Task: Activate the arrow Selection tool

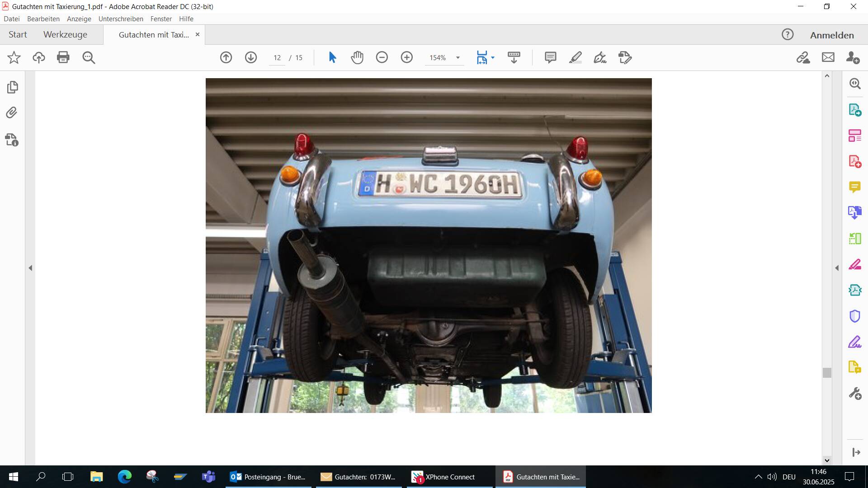Action: (x=332, y=57)
